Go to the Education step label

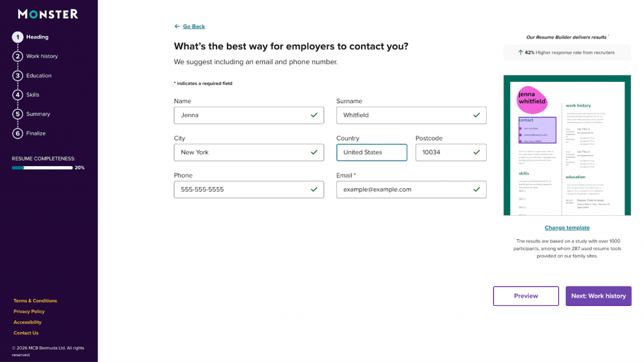tap(39, 76)
